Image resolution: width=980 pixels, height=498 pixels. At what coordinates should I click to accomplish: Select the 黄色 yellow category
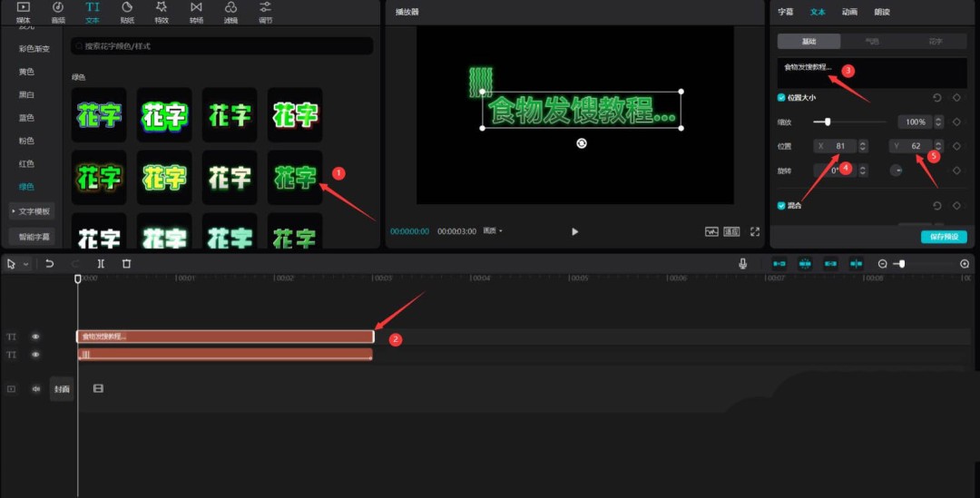click(x=26, y=72)
